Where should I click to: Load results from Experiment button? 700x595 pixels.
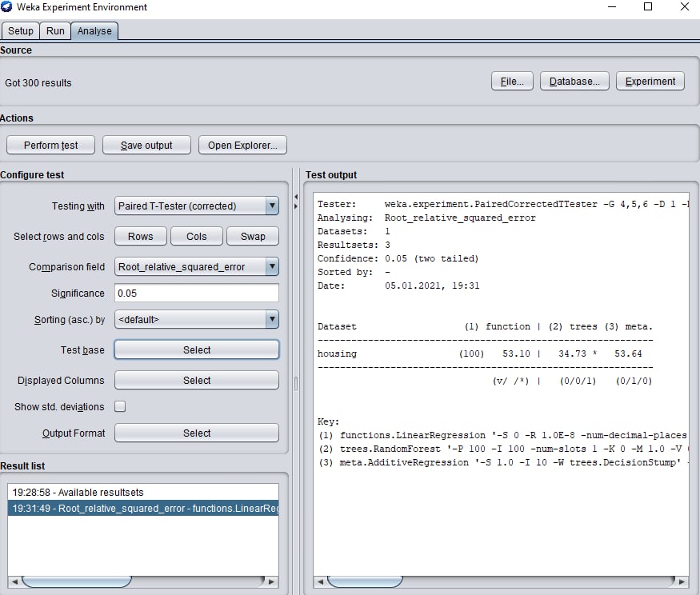point(650,82)
